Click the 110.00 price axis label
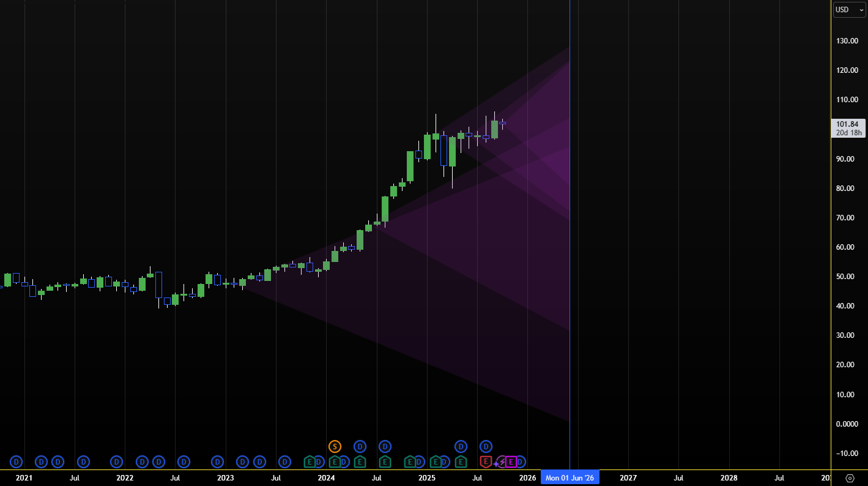868x486 pixels. [847, 100]
